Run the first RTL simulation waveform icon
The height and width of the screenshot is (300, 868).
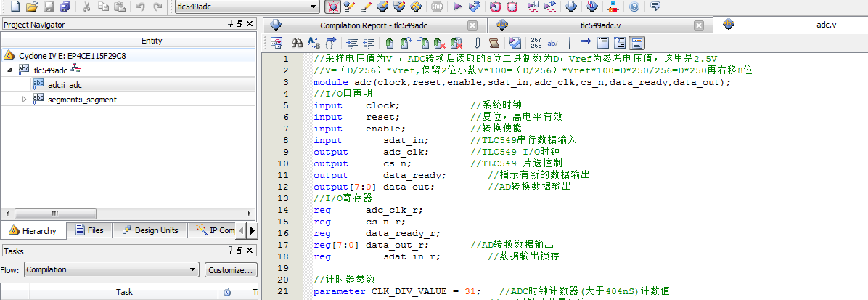pyautogui.click(x=533, y=7)
